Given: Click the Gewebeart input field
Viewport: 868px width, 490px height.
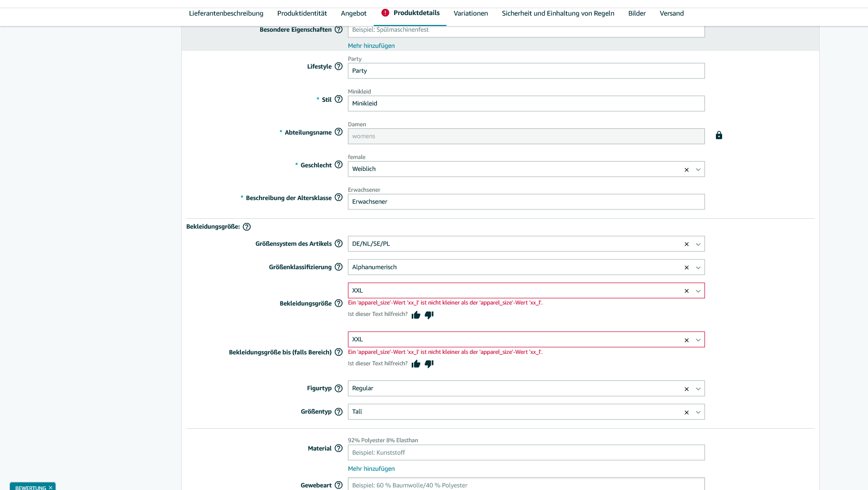Looking at the screenshot, I should 526,484.
